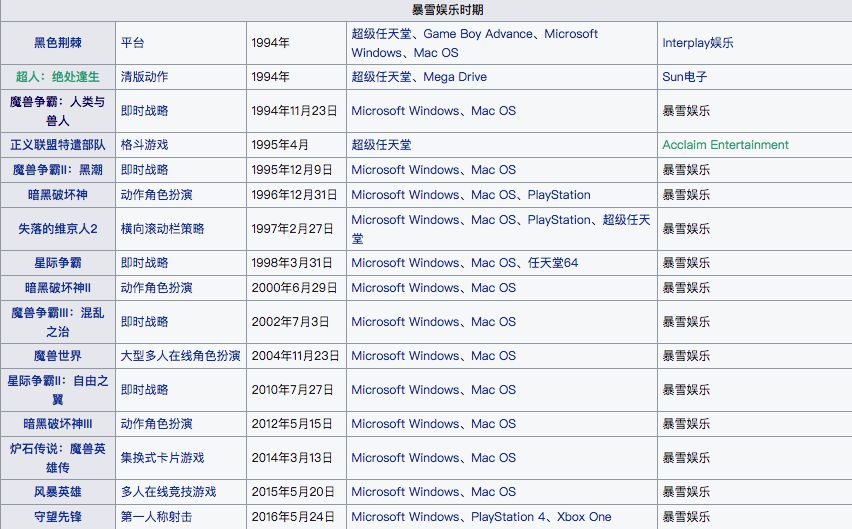
Task: Open the PlayStation 4 platform link
Action: [508, 517]
